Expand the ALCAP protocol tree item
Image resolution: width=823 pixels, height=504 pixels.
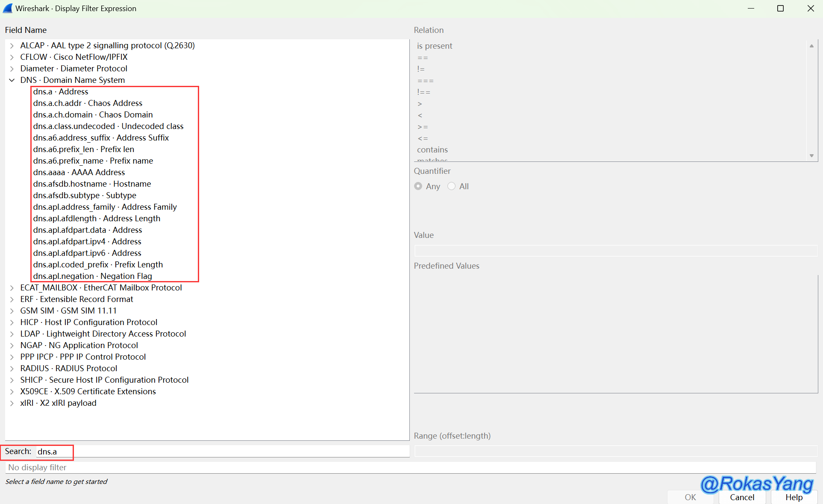12,46
